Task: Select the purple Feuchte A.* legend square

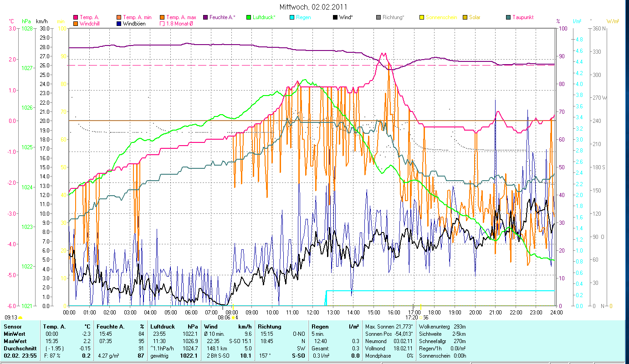Action: coord(205,18)
